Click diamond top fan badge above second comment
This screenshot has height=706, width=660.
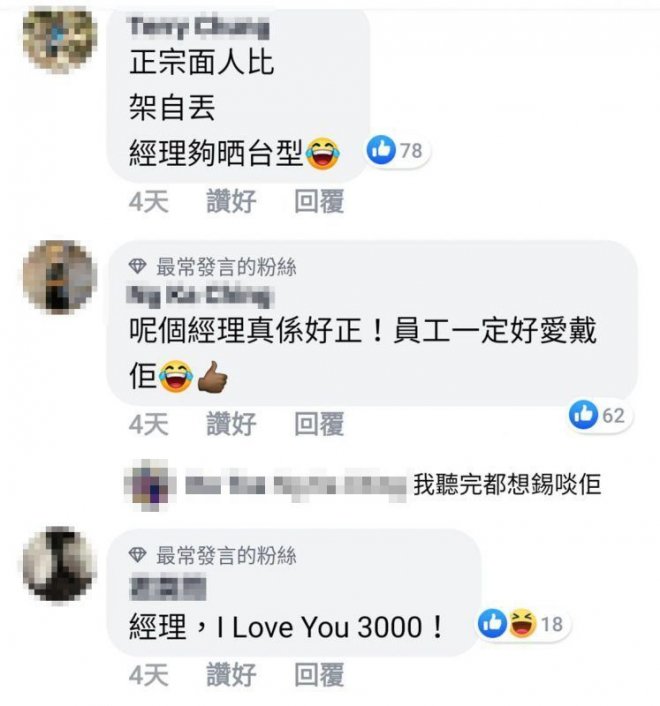137,267
